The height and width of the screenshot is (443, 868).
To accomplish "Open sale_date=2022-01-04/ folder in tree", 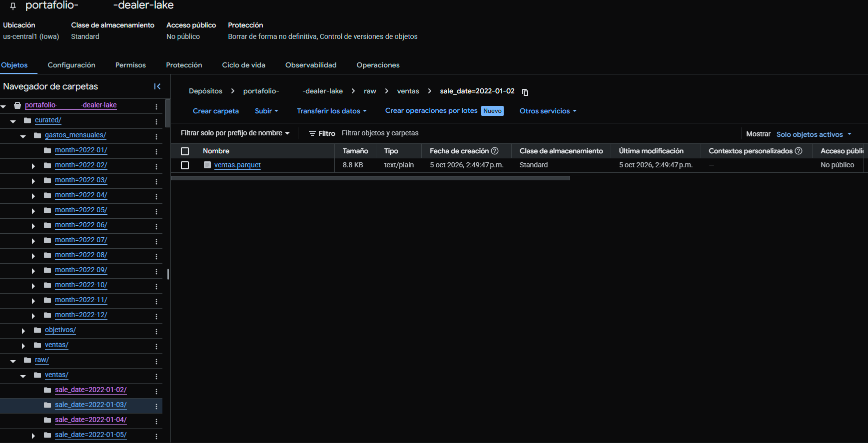I will pos(90,420).
